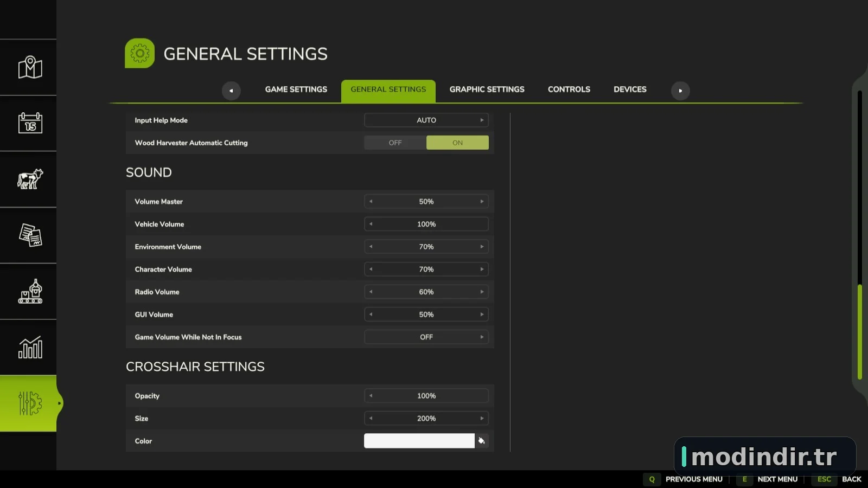Click the green settings scrollbar thumb
The width and height of the screenshot is (868, 488).
click(860, 331)
